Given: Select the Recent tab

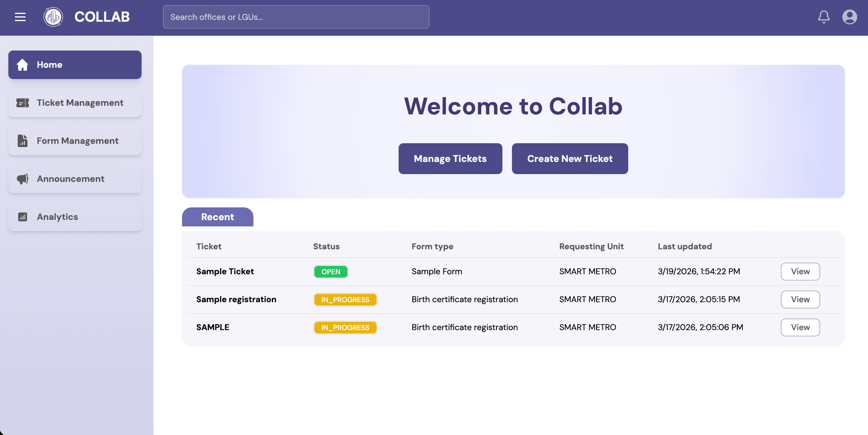Looking at the screenshot, I should [217, 217].
